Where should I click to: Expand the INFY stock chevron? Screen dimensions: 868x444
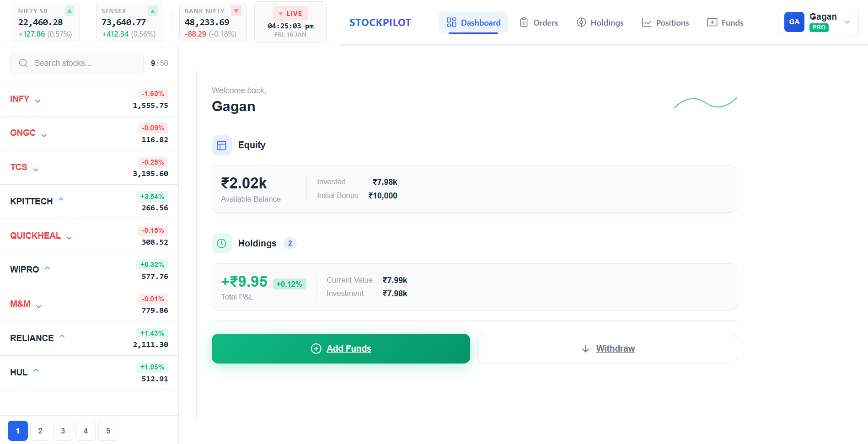tap(38, 101)
